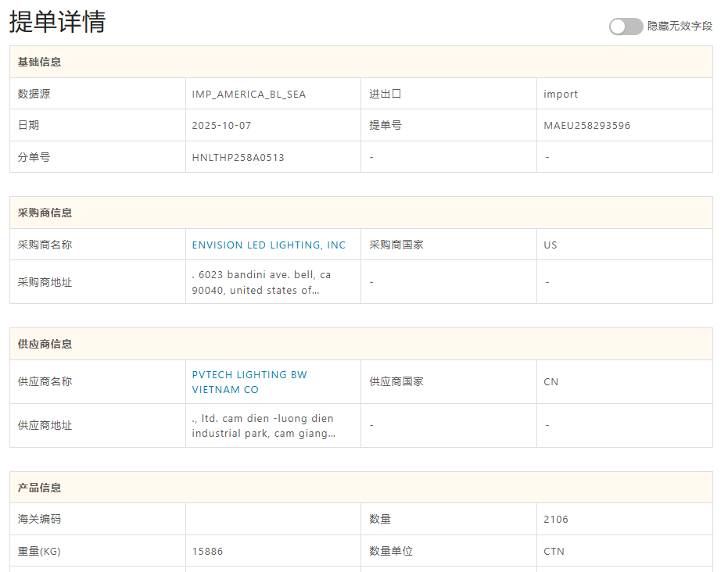Open PVTECH LIGHTING BW VIETNAM CO supplier link

point(249,382)
